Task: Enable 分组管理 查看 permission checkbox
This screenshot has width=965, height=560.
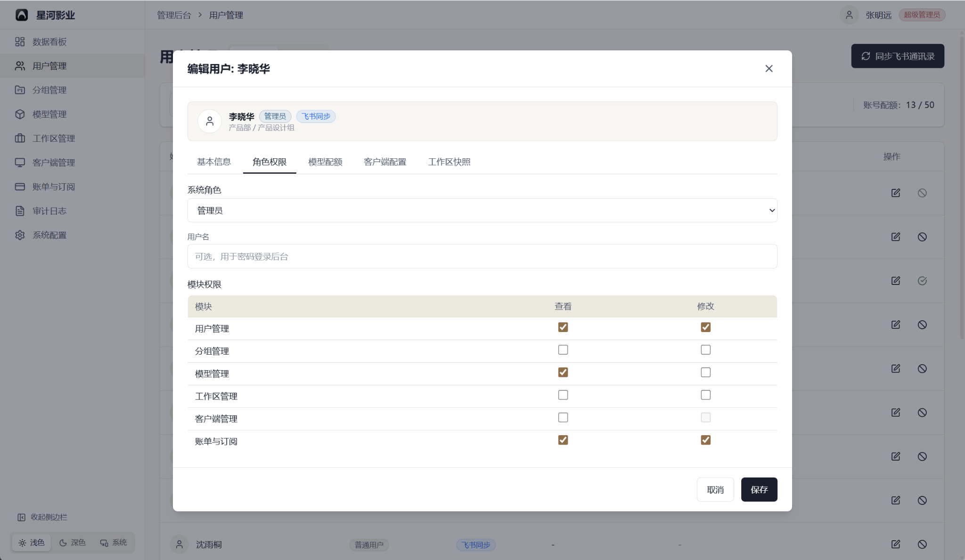Action: [563, 350]
